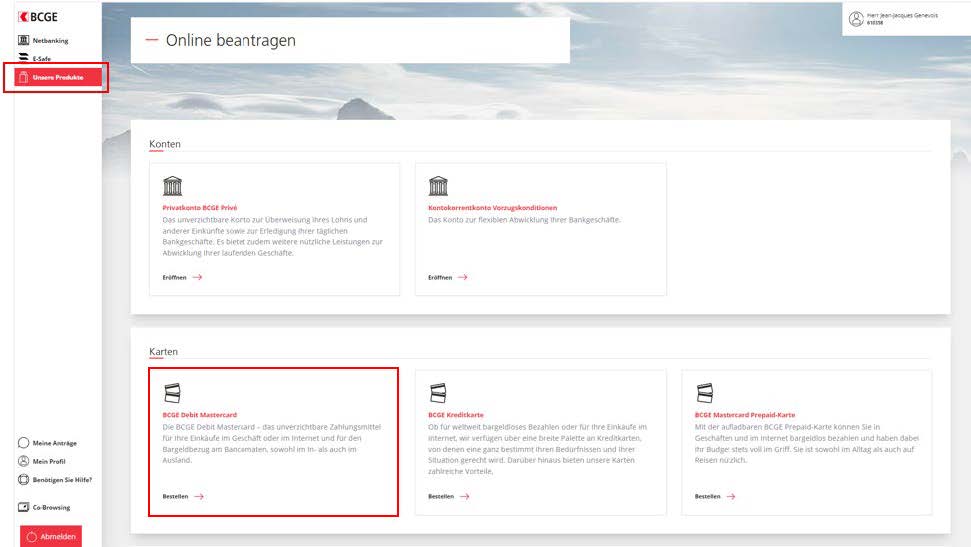Open BCGE Debit Mastercard title link
The width and height of the screenshot is (971, 547).
(199, 415)
